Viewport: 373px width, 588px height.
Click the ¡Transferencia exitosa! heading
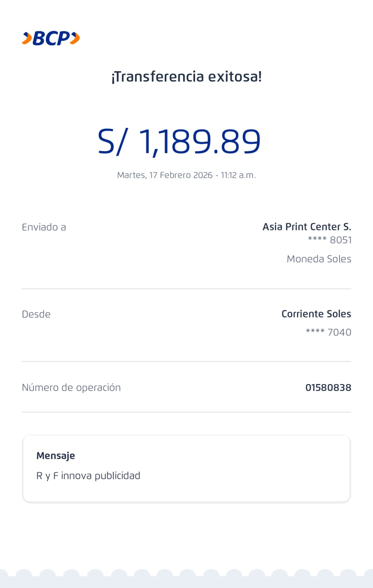pyautogui.click(x=186, y=76)
